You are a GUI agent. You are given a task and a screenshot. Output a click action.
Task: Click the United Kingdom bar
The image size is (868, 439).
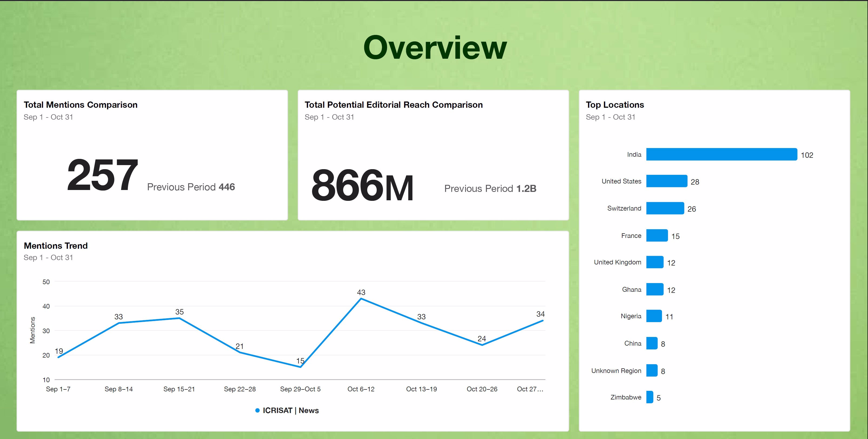(655, 262)
